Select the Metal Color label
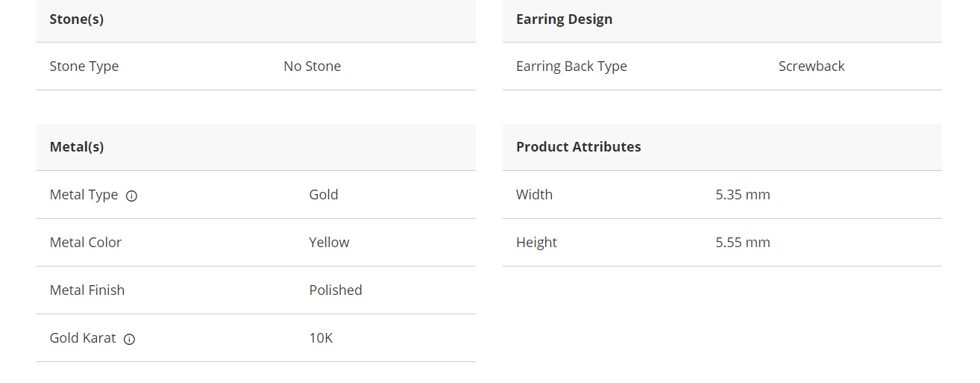Screen dimensions: 980x383 click(x=86, y=243)
